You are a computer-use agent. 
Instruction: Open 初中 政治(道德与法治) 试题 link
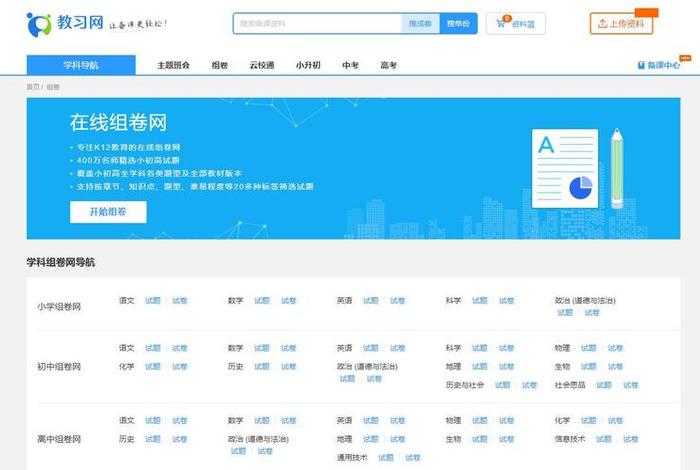point(347,378)
